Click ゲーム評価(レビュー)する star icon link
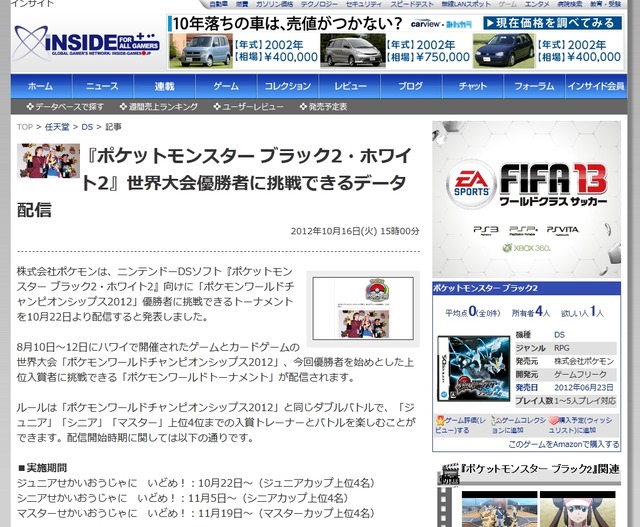 pyautogui.click(x=460, y=425)
